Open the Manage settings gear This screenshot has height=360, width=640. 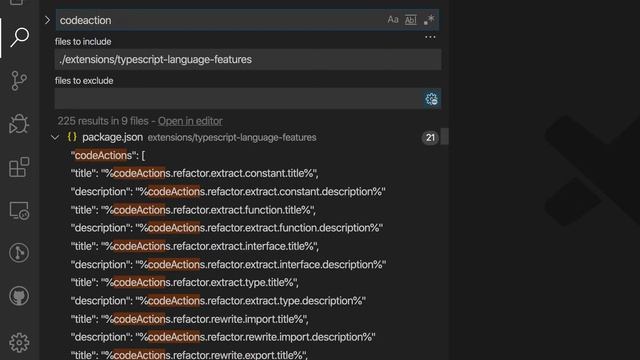(19, 342)
